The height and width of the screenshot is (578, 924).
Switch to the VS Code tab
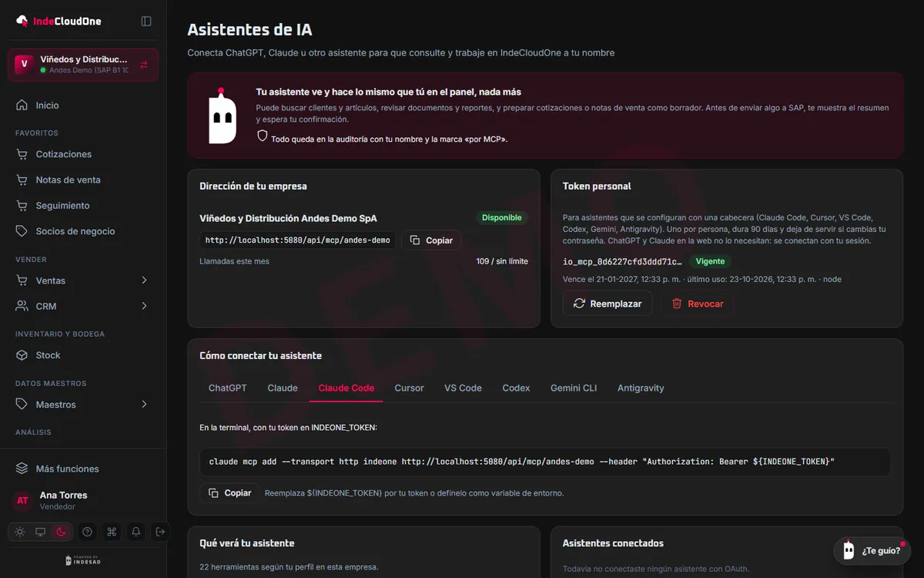463,388
